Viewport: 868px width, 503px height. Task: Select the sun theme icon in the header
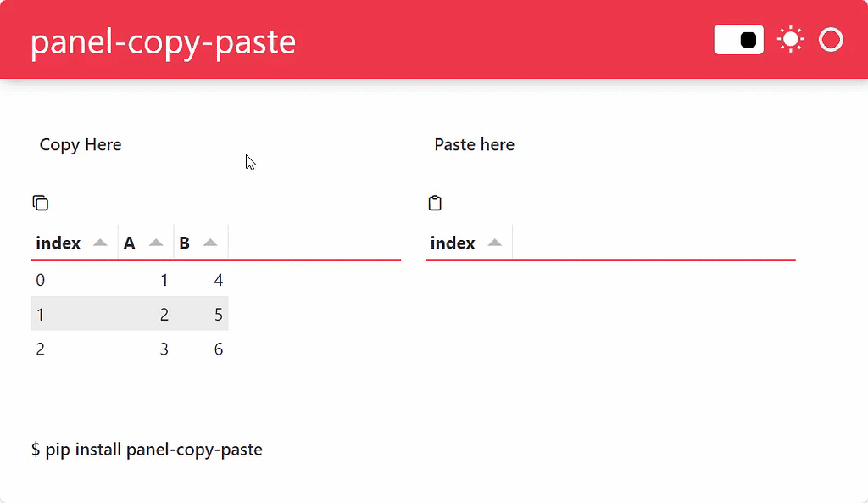pos(790,38)
